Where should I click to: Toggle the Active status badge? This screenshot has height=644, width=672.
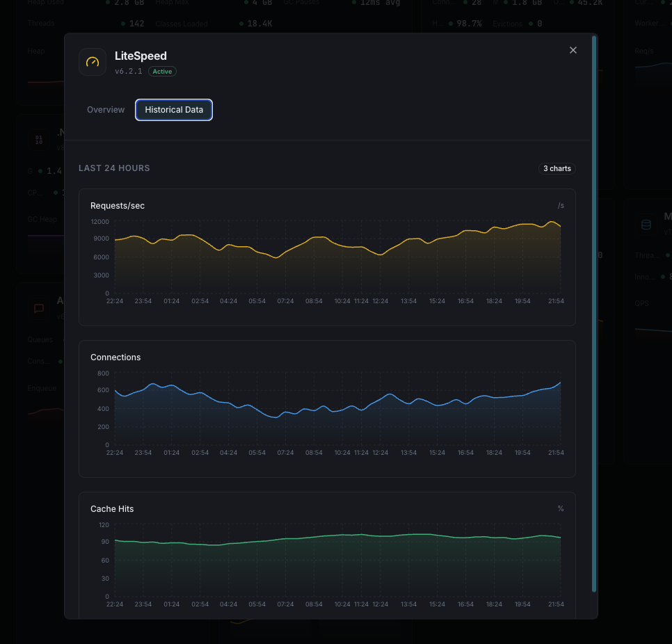(x=162, y=71)
